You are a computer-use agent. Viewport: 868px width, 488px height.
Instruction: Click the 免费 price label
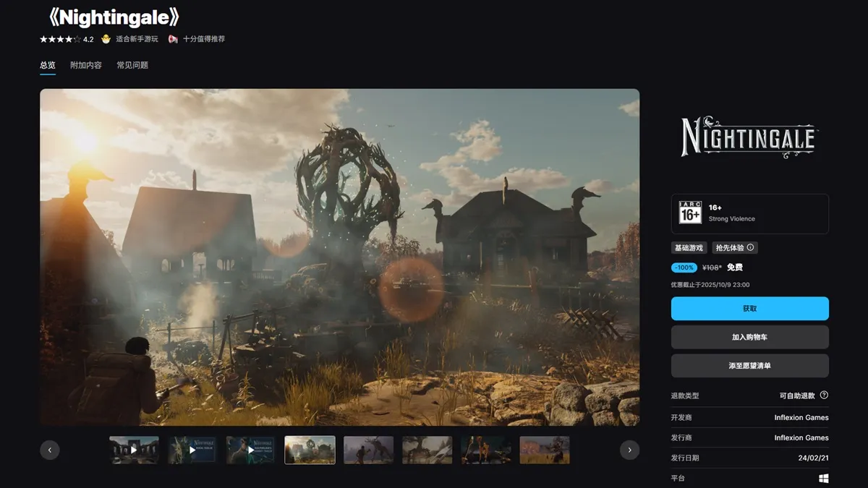pos(735,267)
